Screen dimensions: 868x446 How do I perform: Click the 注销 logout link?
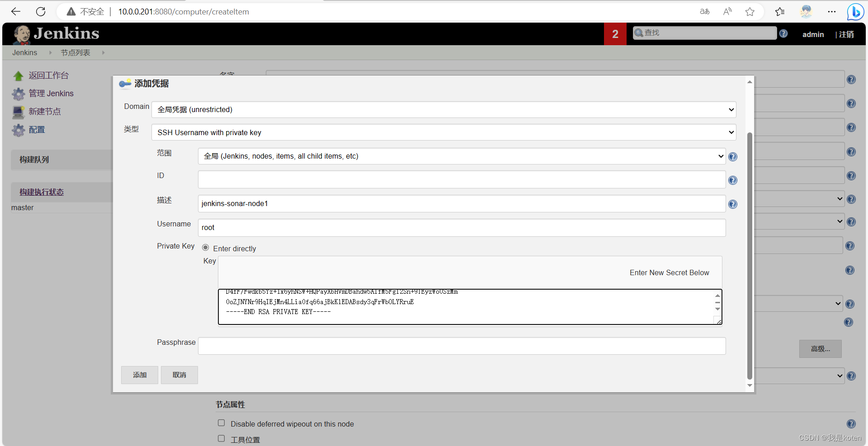(x=846, y=34)
